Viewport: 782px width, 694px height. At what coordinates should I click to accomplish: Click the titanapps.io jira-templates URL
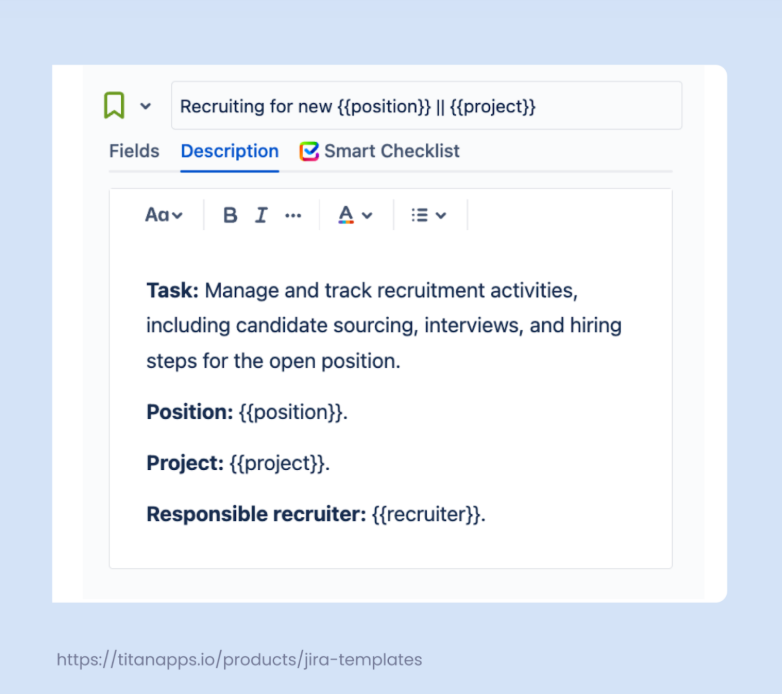click(x=239, y=659)
